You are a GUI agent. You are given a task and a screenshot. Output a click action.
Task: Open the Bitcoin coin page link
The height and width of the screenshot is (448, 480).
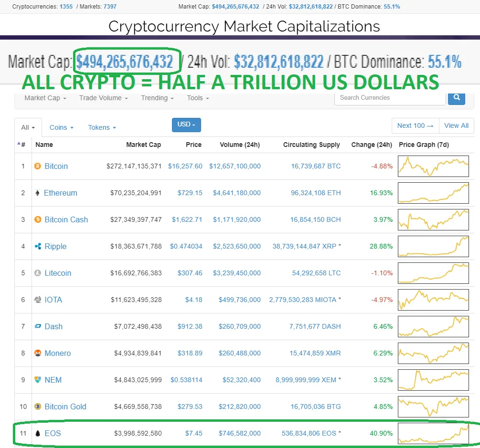pyautogui.click(x=56, y=166)
